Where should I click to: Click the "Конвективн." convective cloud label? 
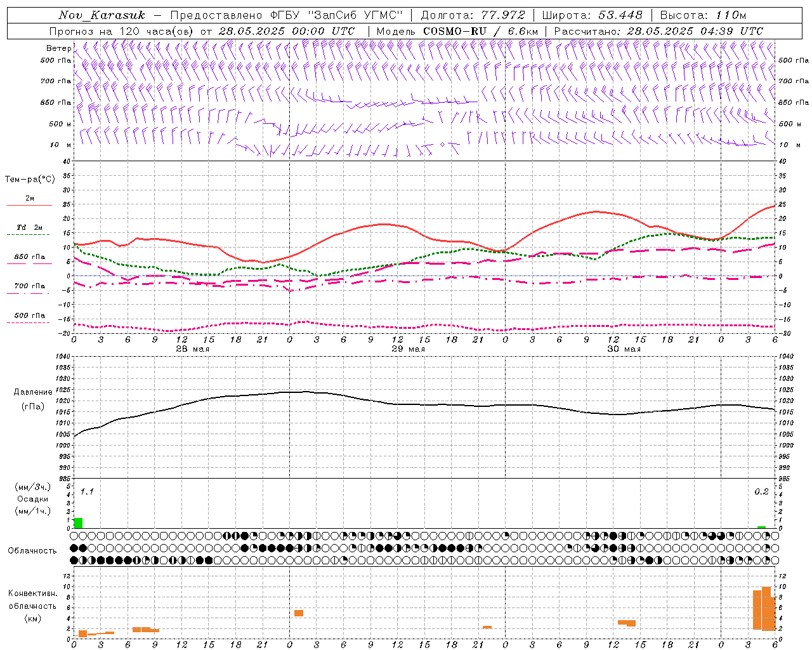tap(32, 594)
